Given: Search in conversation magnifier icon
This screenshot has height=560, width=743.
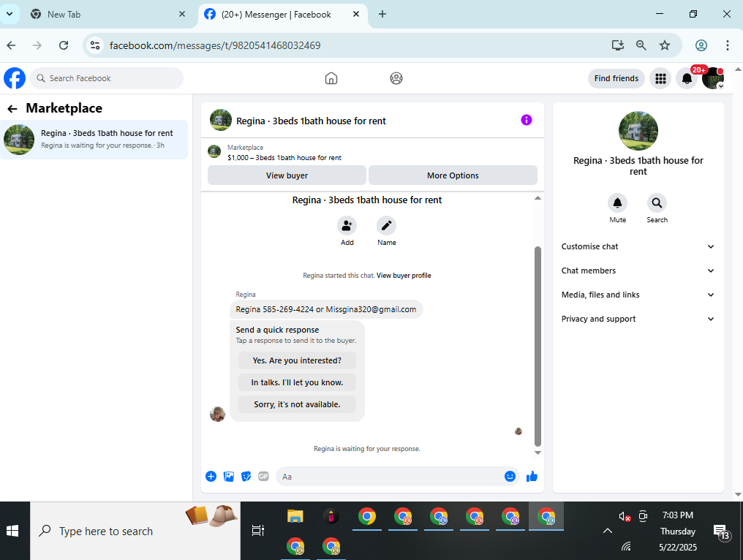Looking at the screenshot, I should click(657, 203).
